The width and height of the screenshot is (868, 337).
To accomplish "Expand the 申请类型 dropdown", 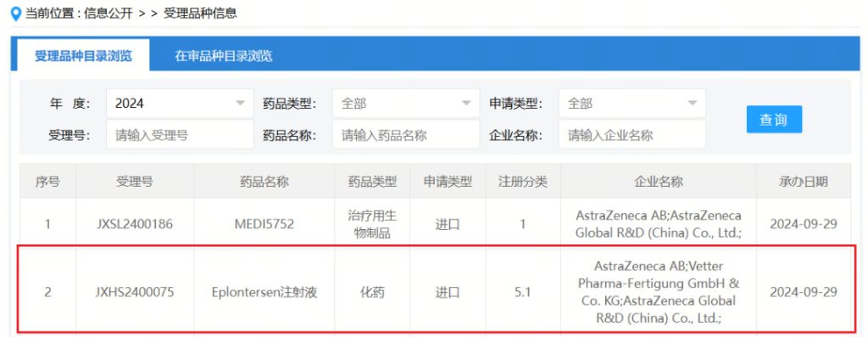I will point(632,103).
